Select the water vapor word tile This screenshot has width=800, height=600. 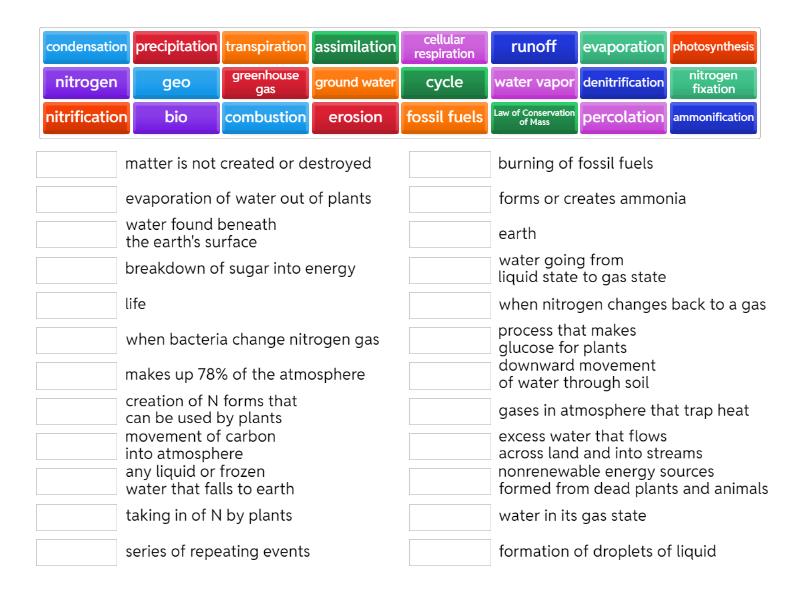coord(533,83)
